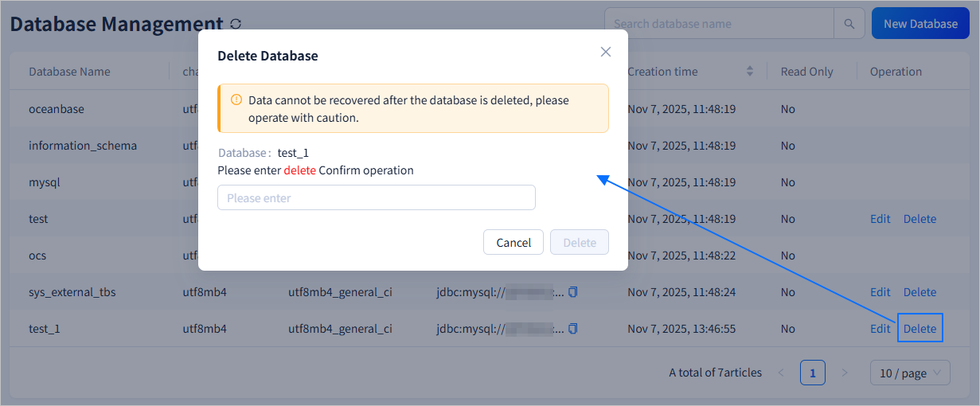Click the mysql database name
Viewport: 980px width, 406px height.
point(45,182)
